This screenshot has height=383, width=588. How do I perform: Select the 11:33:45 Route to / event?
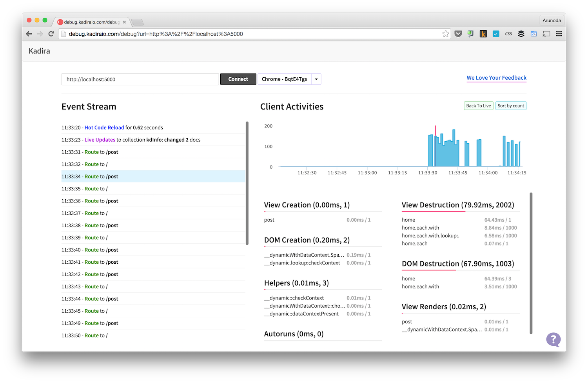click(153, 311)
